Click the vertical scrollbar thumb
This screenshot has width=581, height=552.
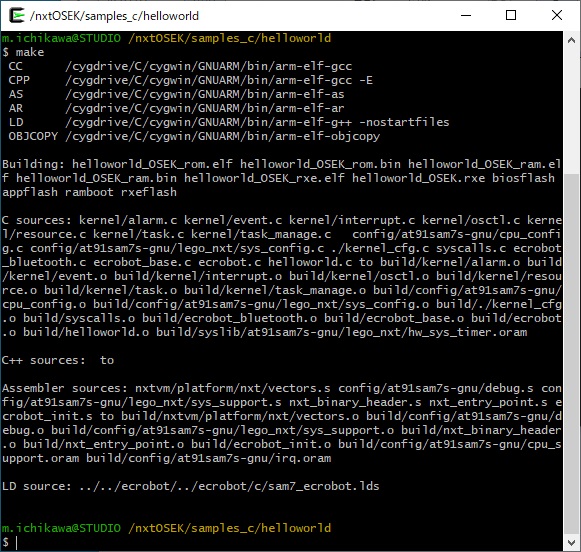[571, 354]
